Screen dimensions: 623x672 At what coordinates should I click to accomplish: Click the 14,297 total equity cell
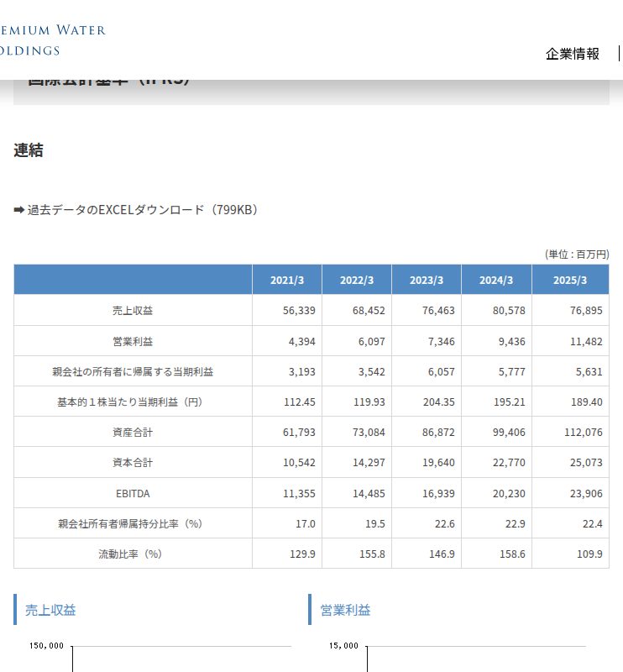[x=357, y=463]
